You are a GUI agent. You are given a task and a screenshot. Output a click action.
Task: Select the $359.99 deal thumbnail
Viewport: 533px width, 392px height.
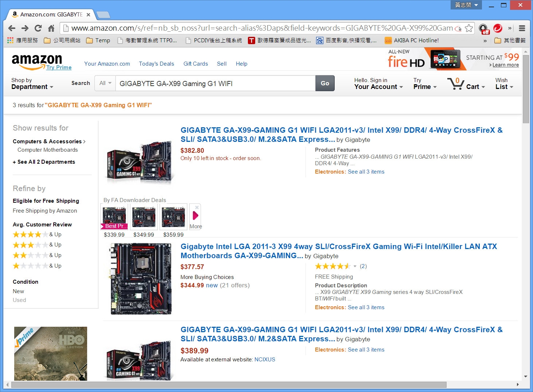coord(174,217)
